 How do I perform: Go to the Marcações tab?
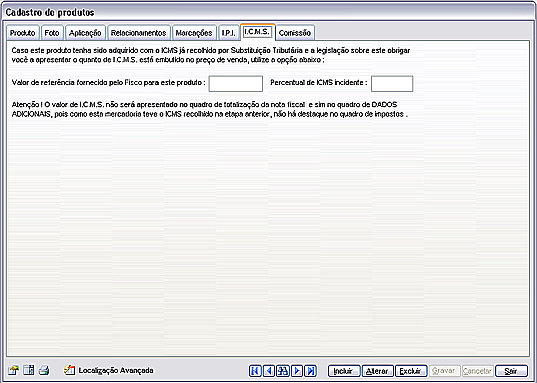194,33
